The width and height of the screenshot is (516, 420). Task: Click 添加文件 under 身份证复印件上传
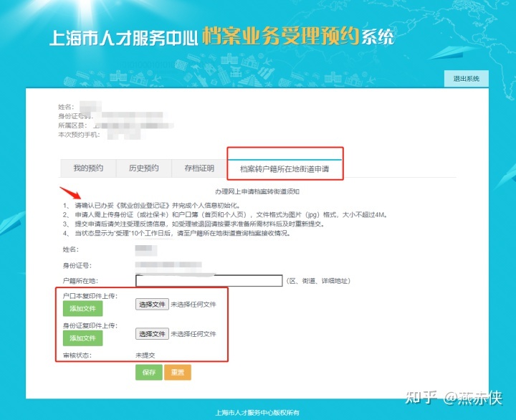point(82,338)
